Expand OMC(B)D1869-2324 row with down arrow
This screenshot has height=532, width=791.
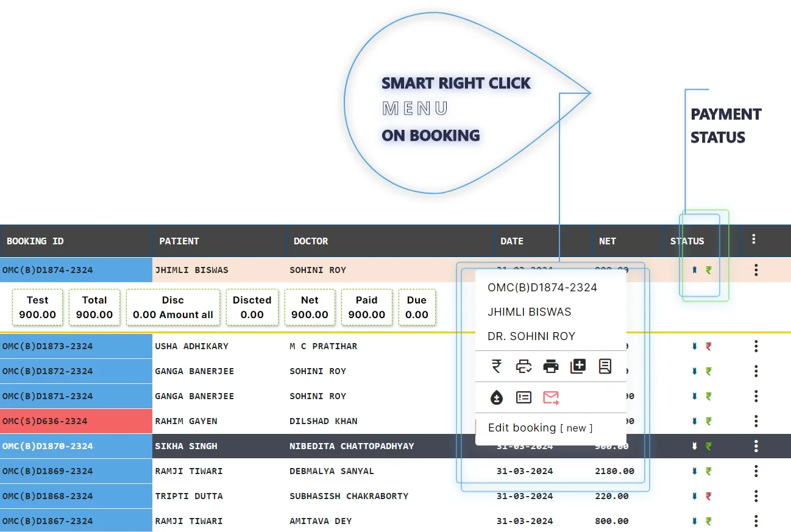click(694, 471)
